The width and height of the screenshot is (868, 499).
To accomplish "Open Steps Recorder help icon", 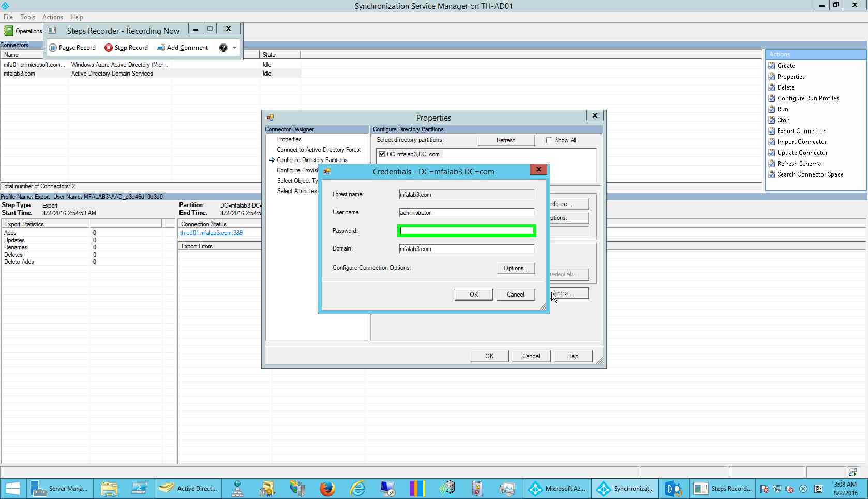I will point(223,48).
